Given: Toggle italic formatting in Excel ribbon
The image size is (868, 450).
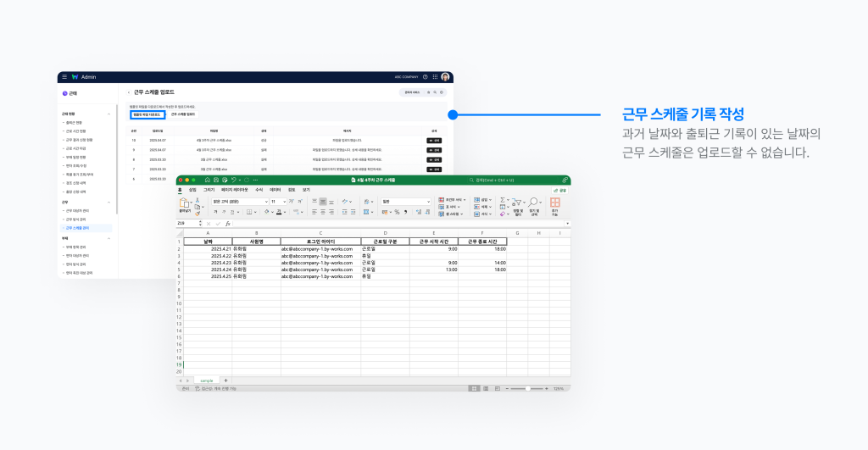Looking at the screenshot, I should [x=224, y=212].
